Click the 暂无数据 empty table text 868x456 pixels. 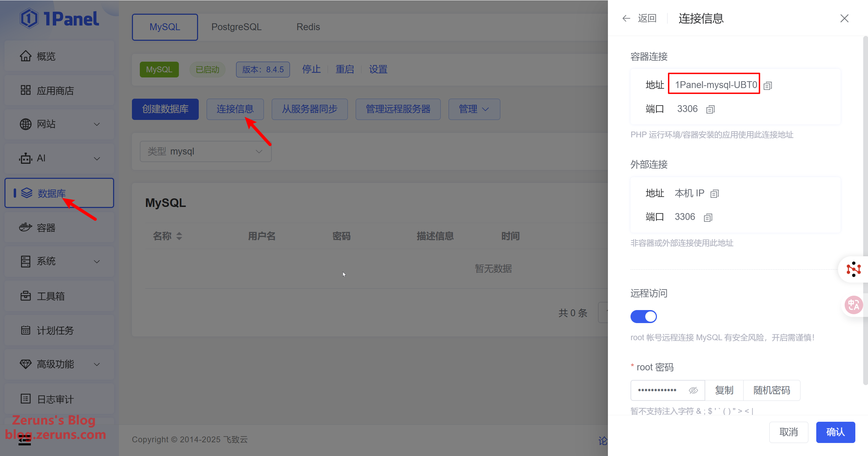click(493, 269)
